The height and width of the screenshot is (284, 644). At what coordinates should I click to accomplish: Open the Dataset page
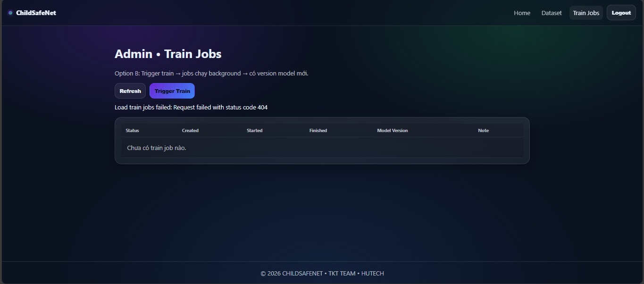tap(551, 13)
